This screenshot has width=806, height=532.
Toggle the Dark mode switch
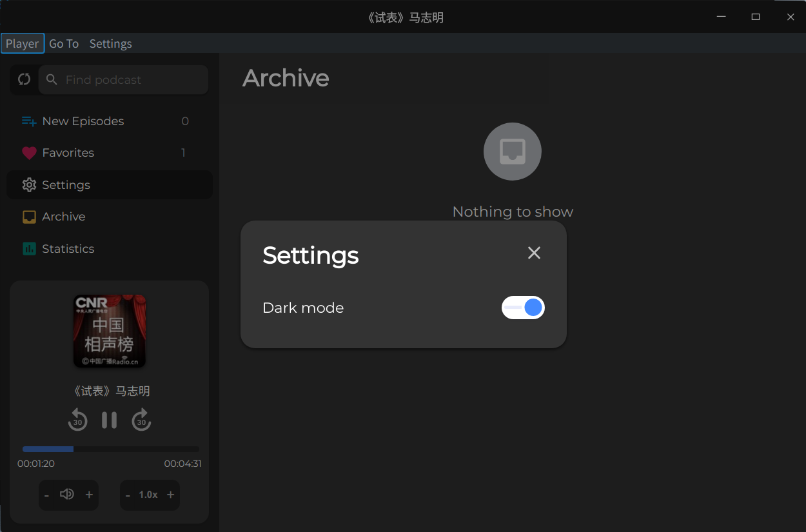[523, 308]
